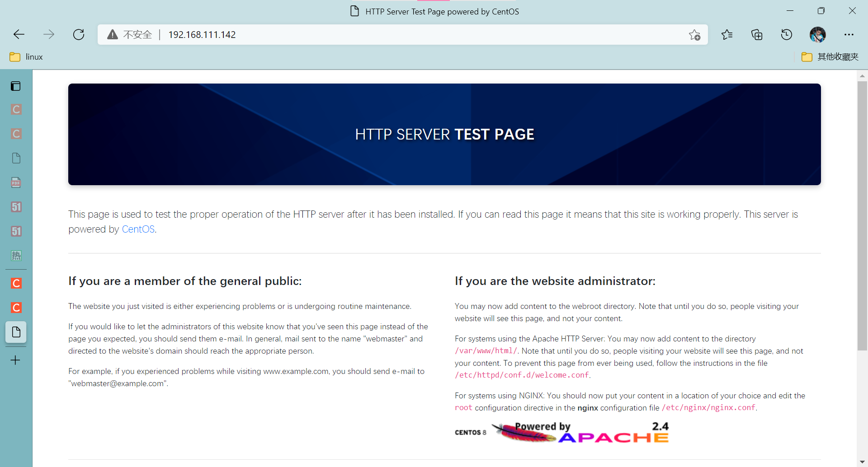
Task: Click the scrollbar down arrow
Action: (x=862, y=462)
